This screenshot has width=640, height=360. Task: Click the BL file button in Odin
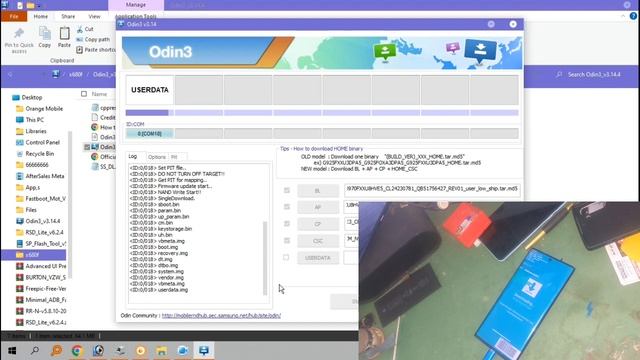tap(318, 191)
